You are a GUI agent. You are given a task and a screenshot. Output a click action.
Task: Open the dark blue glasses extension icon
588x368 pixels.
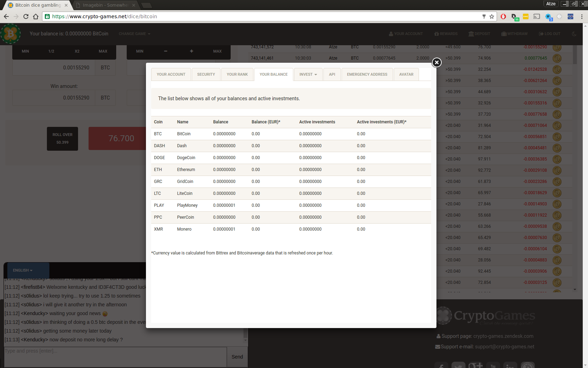tap(570, 16)
